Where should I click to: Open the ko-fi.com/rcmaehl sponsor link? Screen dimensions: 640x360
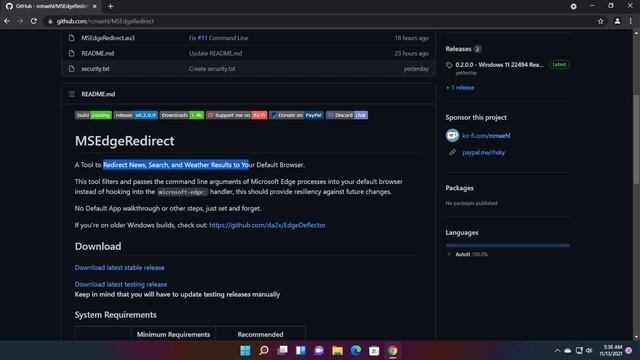point(486,136)
